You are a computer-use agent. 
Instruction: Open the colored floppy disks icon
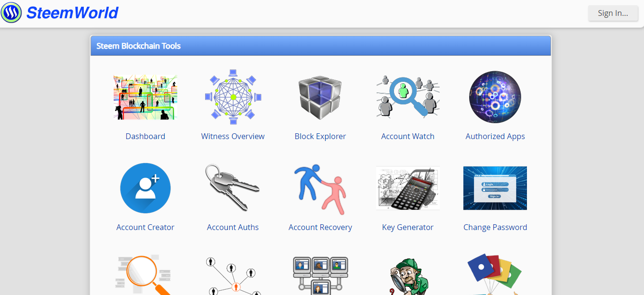point(495,275)
